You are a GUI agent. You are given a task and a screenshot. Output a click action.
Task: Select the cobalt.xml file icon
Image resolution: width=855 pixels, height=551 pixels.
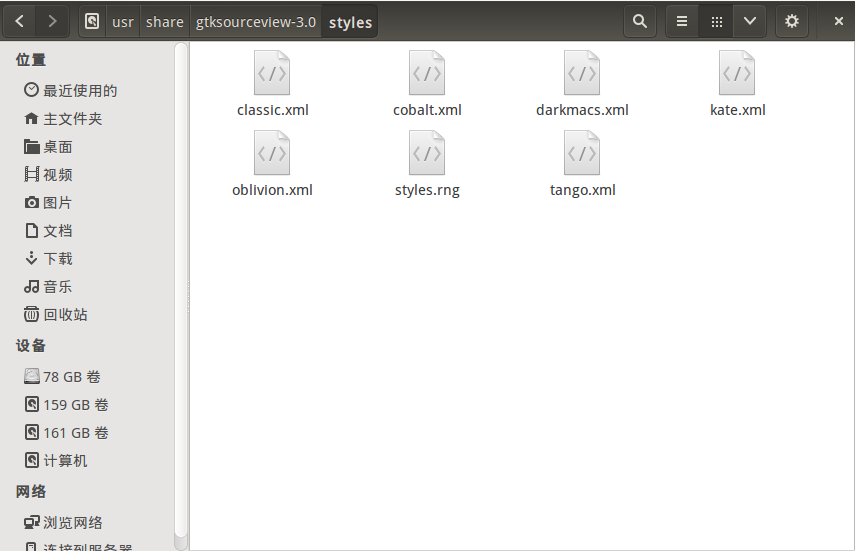[x=427, y=73]
